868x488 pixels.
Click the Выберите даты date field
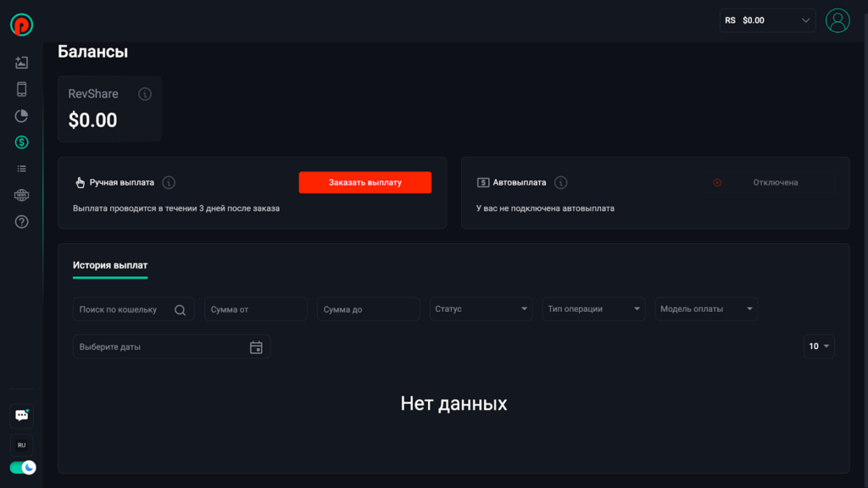pyautogui.click(x=171, y=347)
